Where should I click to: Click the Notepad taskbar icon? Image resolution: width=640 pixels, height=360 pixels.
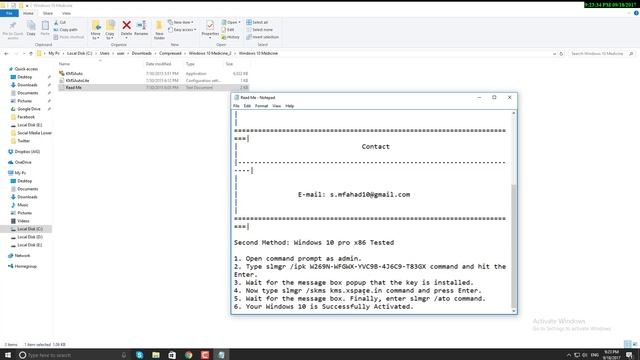pos(221,355)
